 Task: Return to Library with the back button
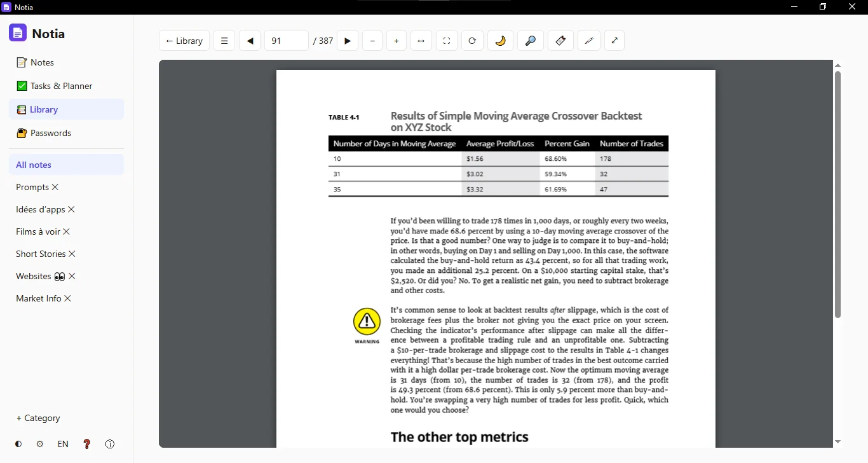184,41
